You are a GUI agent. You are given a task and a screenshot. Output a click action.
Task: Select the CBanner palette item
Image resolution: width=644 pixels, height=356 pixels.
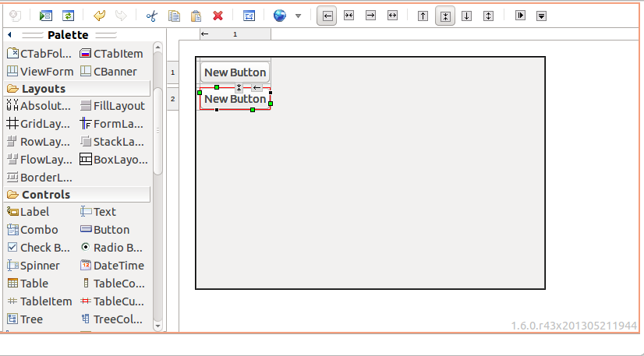pos(108,72)
